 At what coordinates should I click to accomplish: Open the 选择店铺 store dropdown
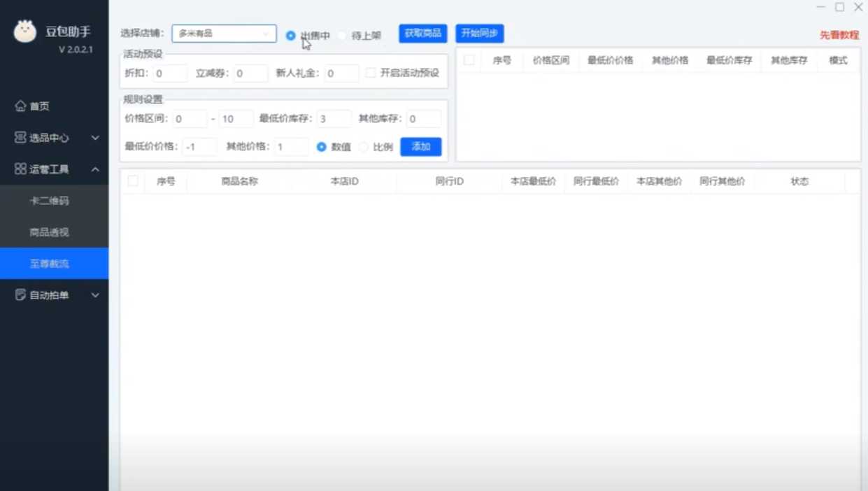click(224, 34)
